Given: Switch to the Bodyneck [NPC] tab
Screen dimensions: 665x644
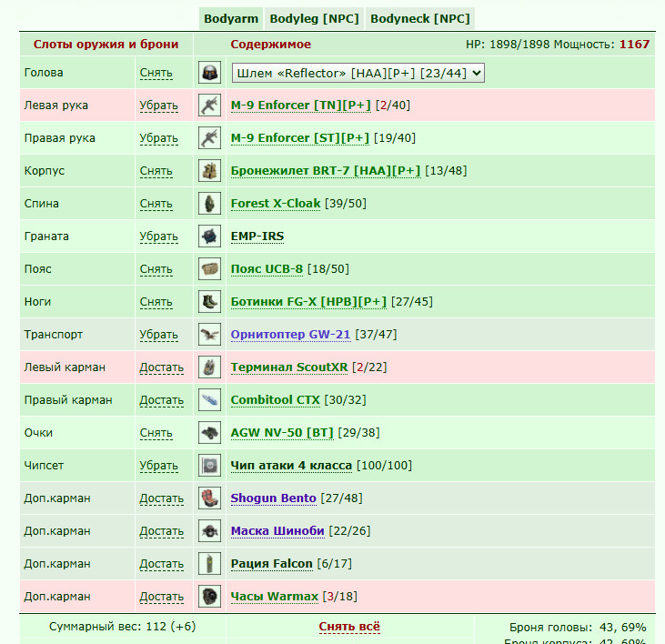Looking at the screenshot, I should 420,19.
